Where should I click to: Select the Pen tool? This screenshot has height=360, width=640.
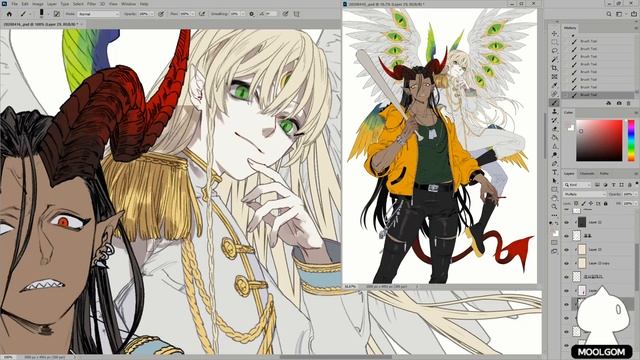pos(554,164)
